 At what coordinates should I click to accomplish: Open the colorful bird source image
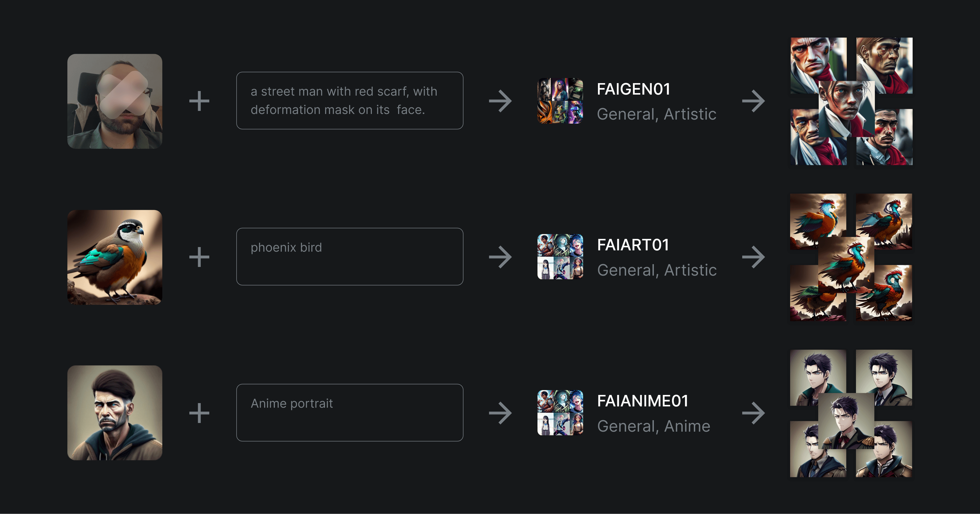click(115, 257)
